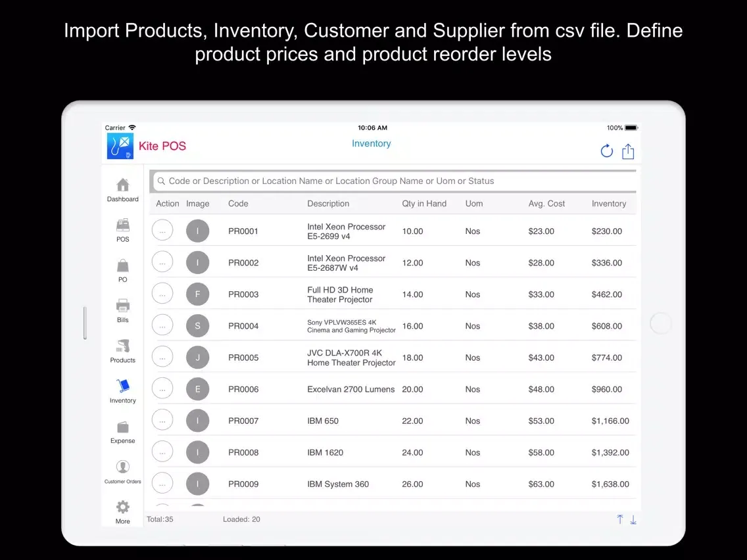Select the Inventory sidebar icon
The image size is (747, 560).
122,392
